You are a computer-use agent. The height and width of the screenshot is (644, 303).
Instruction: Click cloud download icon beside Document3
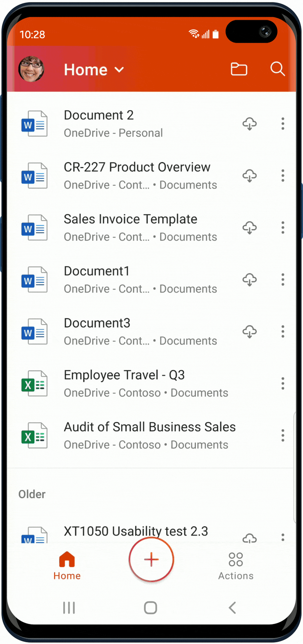pos(249,332)
